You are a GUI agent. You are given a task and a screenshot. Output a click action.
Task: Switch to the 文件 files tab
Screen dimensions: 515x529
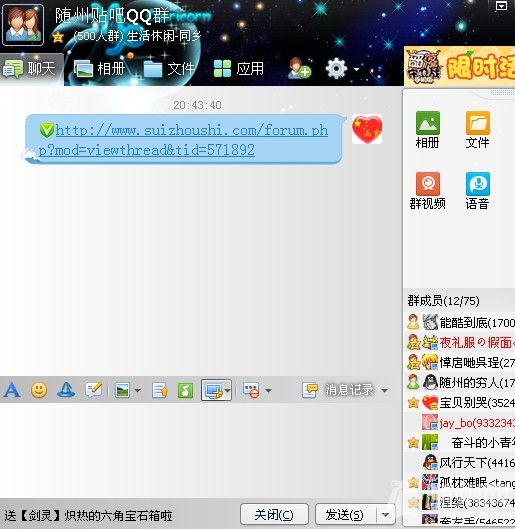tap(169, 69)
